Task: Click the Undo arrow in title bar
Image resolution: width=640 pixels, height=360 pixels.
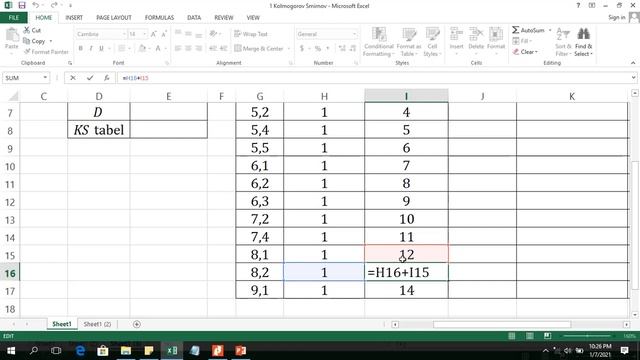Action: (x=36, y=5)
